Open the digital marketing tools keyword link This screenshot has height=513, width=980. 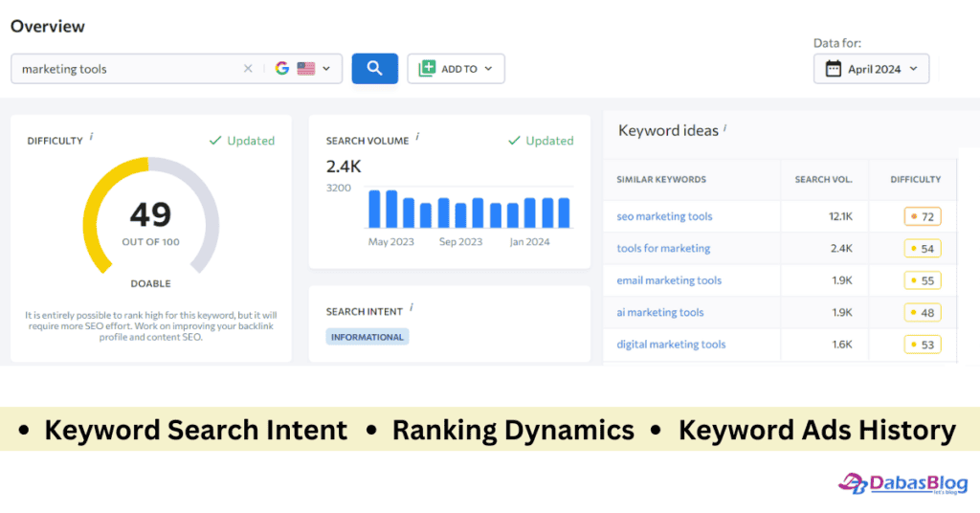(671, 344)
